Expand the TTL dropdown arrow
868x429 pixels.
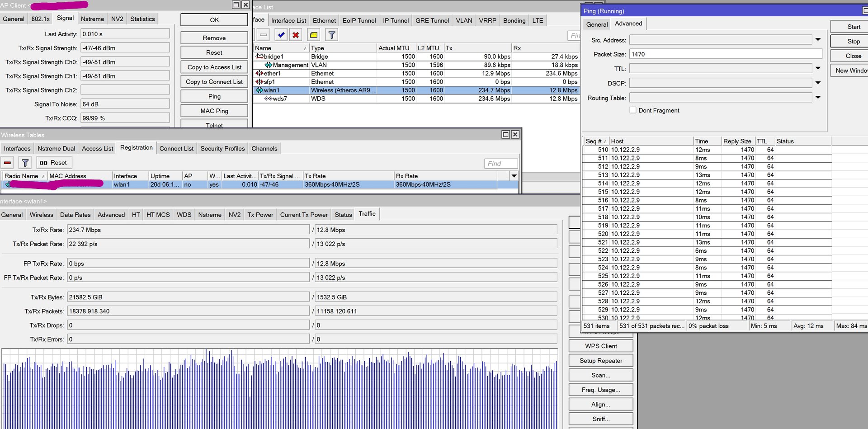click(x=818, y=68)
